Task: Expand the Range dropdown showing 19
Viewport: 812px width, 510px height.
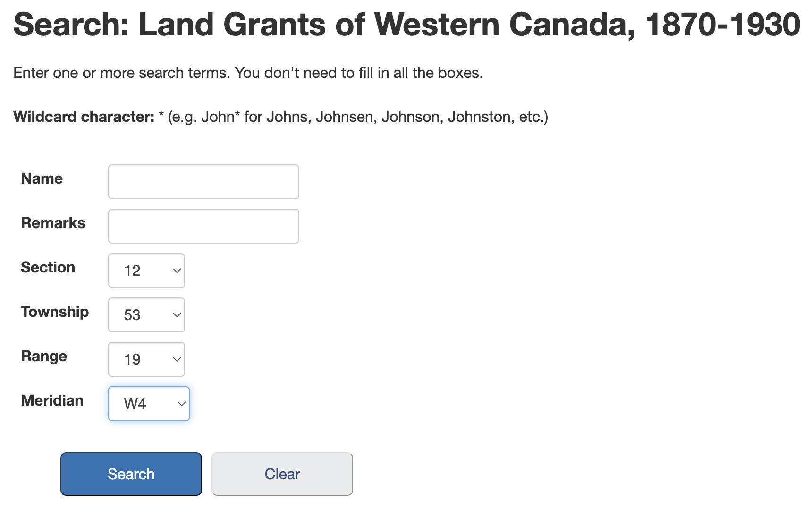Action: point(146,359)
